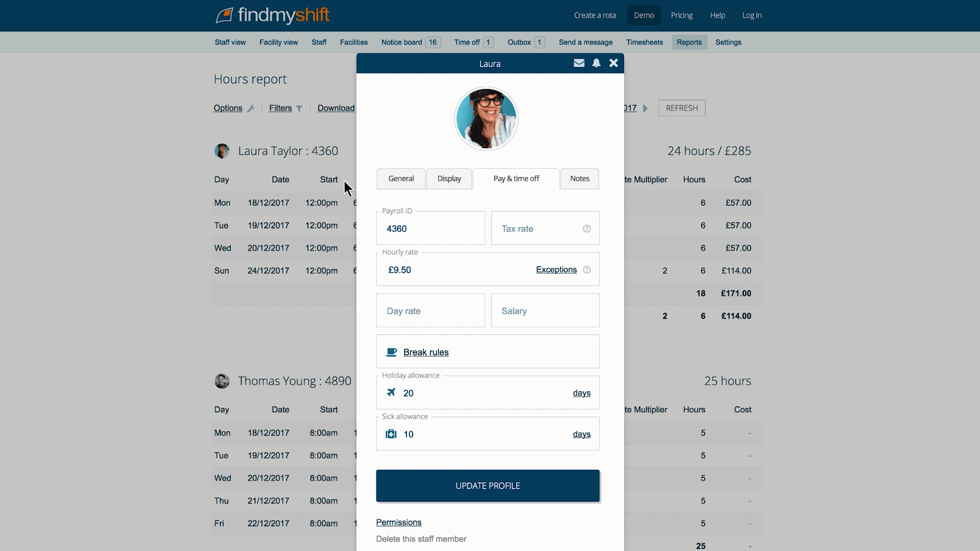Click the Download link in Hours report
Image resolution: width=980 pixels, height=551 pixels.
coord(336,108)
